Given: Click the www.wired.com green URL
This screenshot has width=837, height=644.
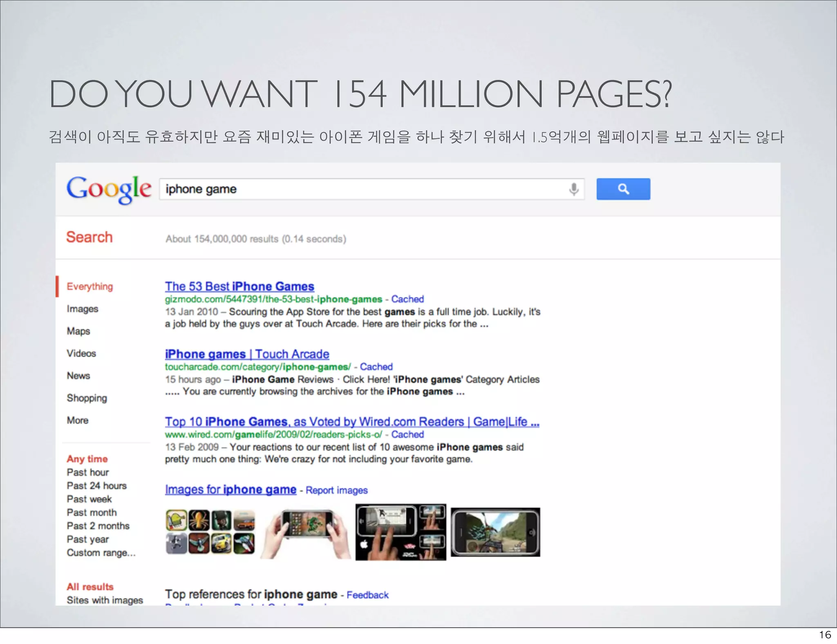Looking at the screenshot, I should click(273, 434).
